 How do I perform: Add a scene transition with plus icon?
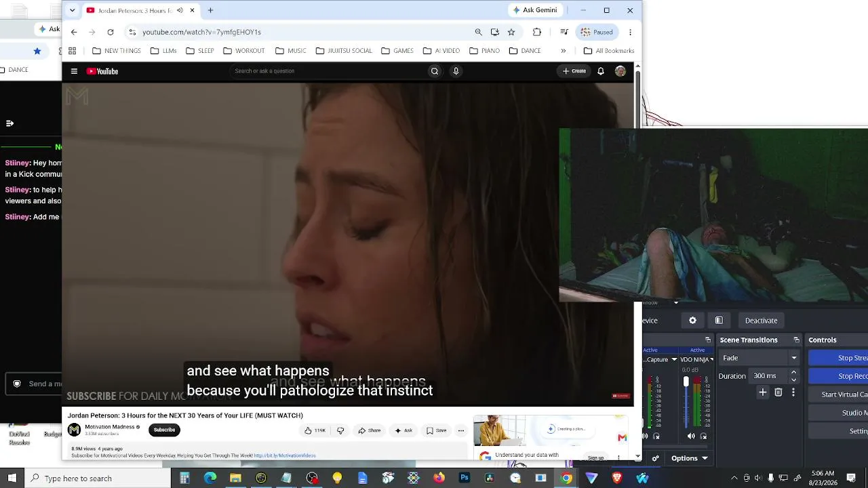click(763, 392)
